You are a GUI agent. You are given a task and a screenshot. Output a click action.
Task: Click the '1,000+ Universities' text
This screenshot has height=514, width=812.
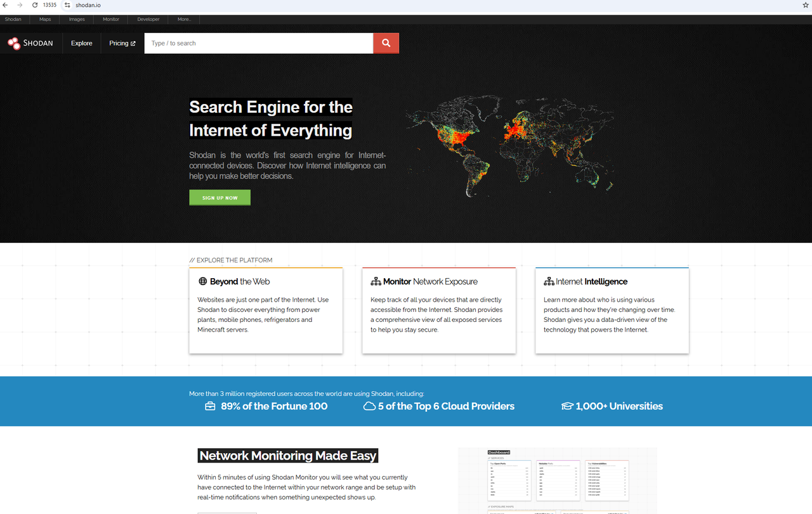[x=619, y=406]
